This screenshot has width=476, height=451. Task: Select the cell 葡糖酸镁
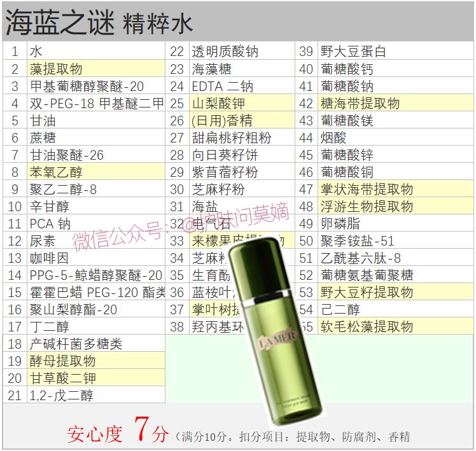[x=396, y=120]
